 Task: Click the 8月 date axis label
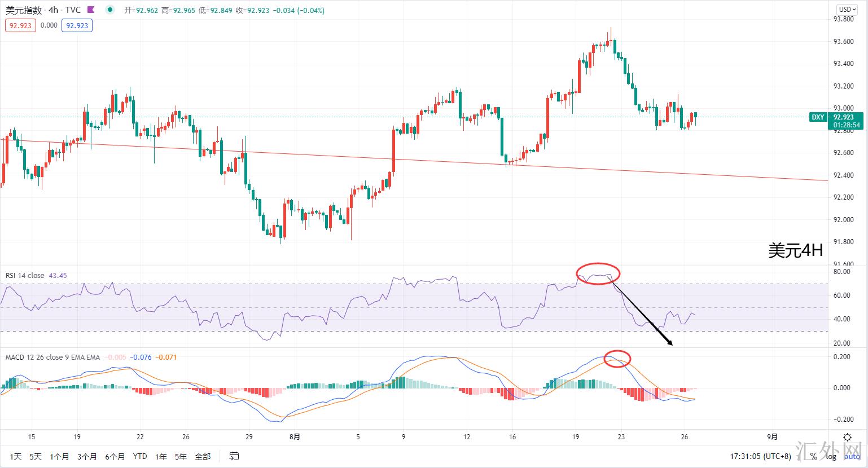click(294, 436)
